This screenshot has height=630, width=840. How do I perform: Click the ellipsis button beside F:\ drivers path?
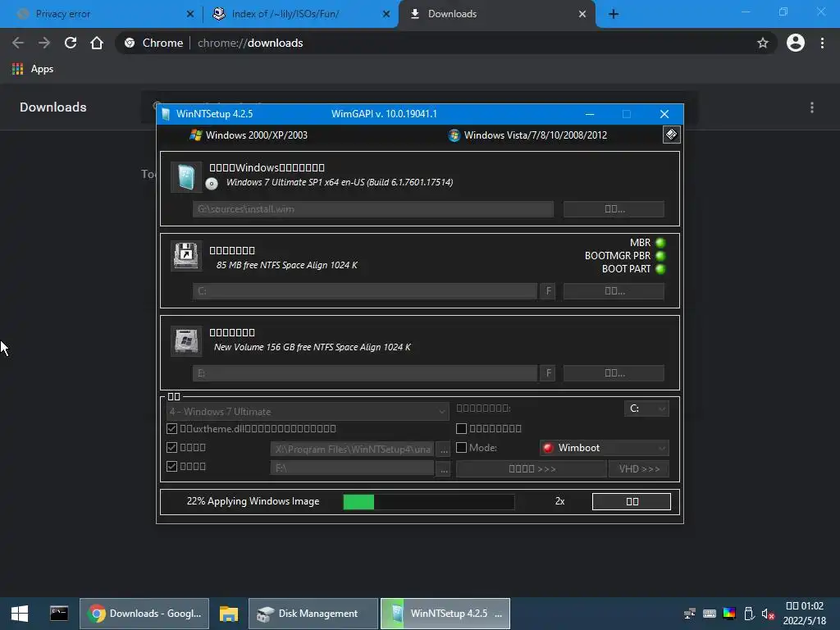click(x=444, y=468)
